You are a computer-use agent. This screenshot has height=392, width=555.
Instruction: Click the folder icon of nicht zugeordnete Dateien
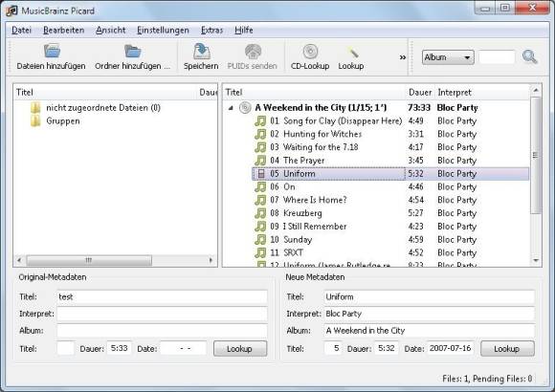35,107
